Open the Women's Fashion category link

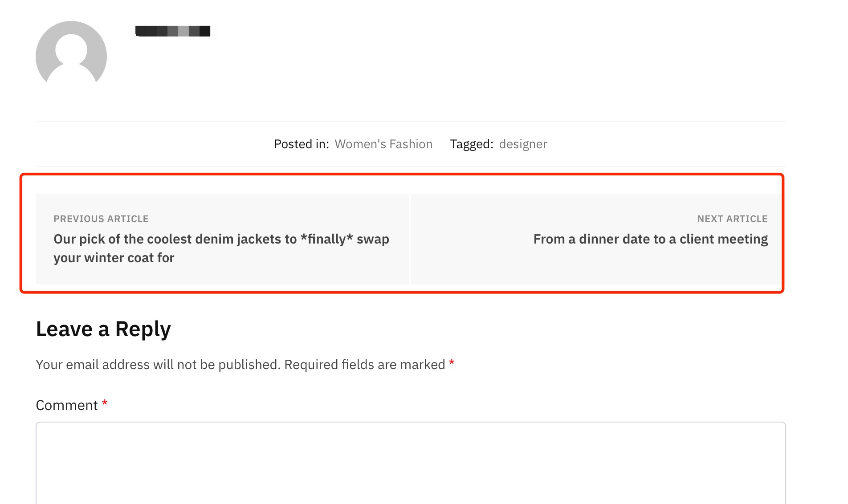coord(383,144)
